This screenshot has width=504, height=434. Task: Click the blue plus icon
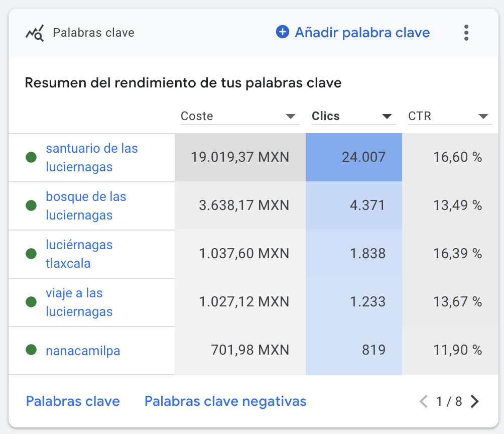283,32
